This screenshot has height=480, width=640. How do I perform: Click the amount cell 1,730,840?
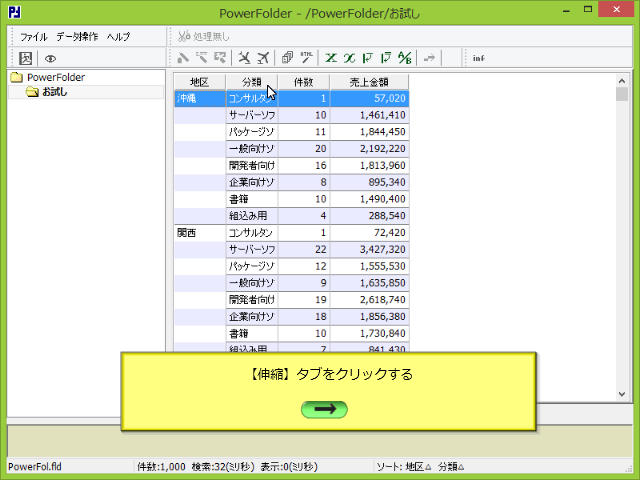point(369,333)
